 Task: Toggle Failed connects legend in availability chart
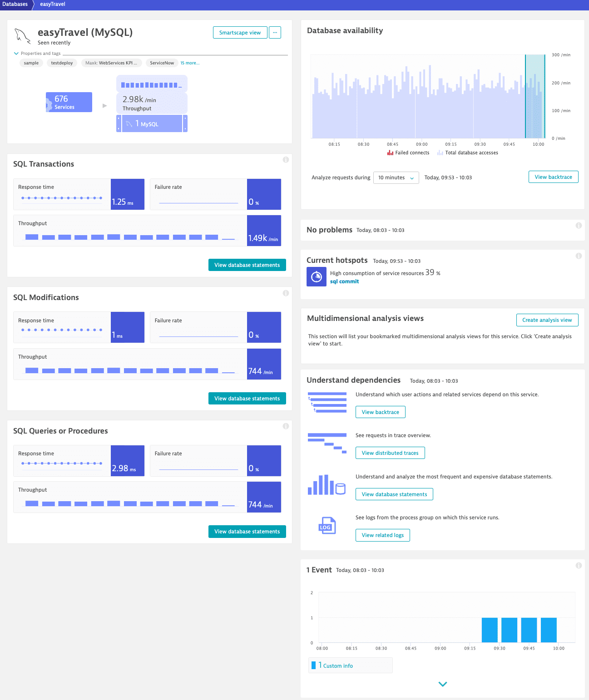tap(408, 153)
